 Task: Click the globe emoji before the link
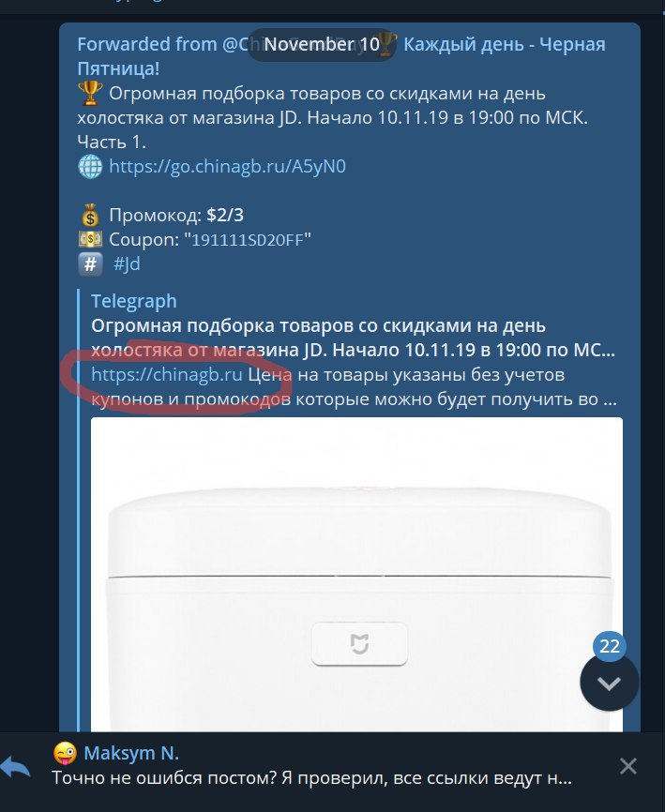pyautogui.click(x=90, y=167)
